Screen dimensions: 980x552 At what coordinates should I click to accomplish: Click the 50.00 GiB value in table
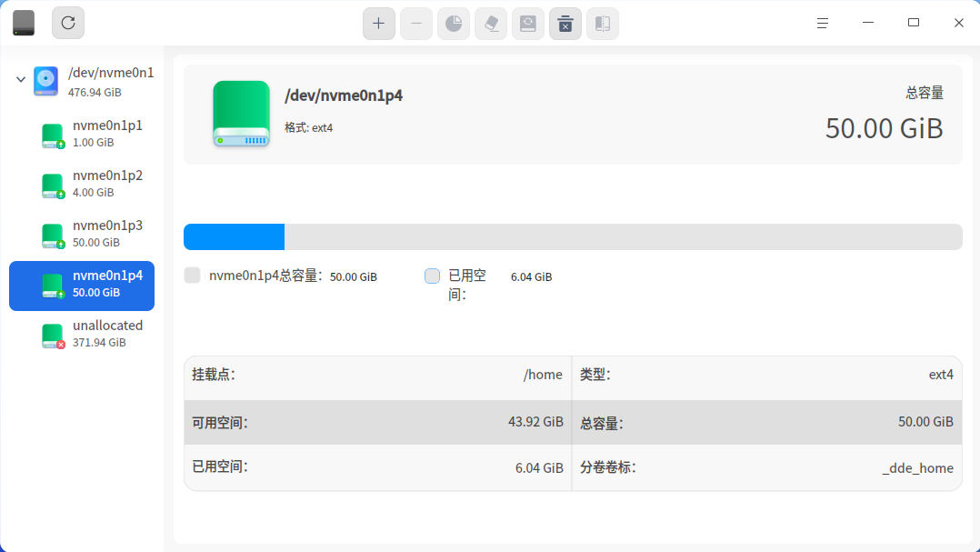925,422
